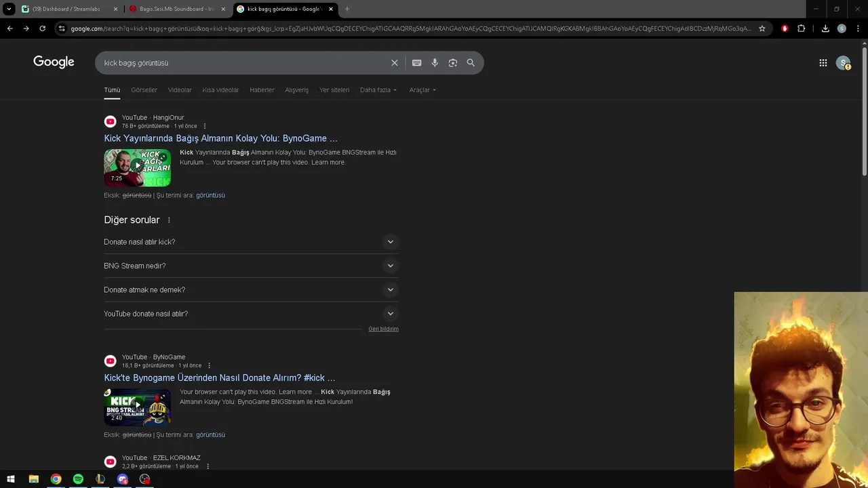View site information icon in address bar
868x488 pixels.
coord(62,28)
